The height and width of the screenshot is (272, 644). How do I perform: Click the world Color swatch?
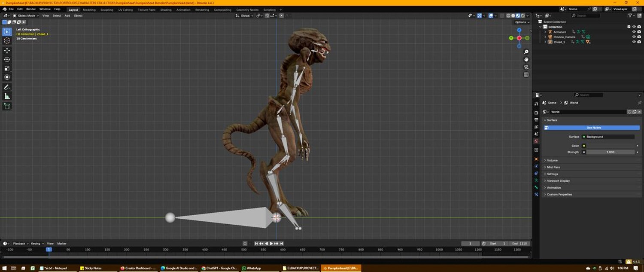[610, 146]
